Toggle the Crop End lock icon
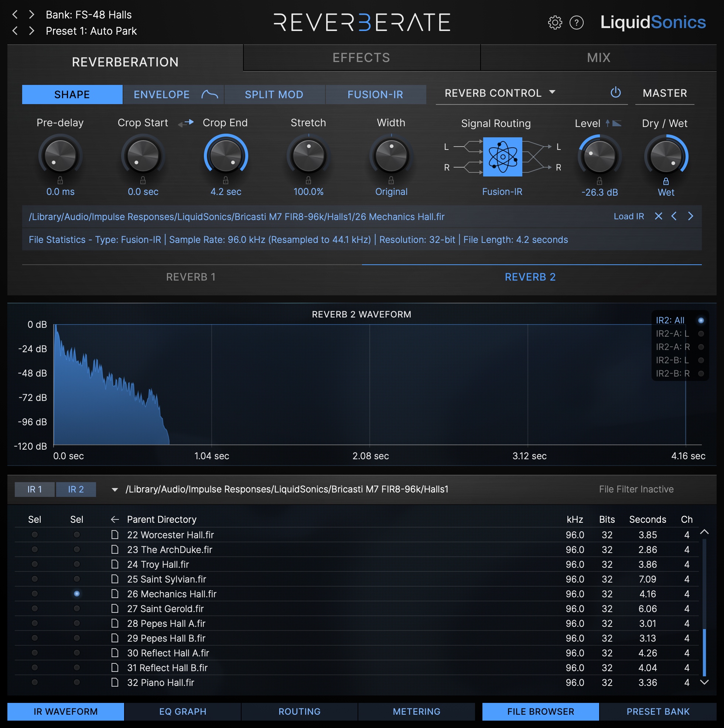The image size is (724, 728). point(225,181)
